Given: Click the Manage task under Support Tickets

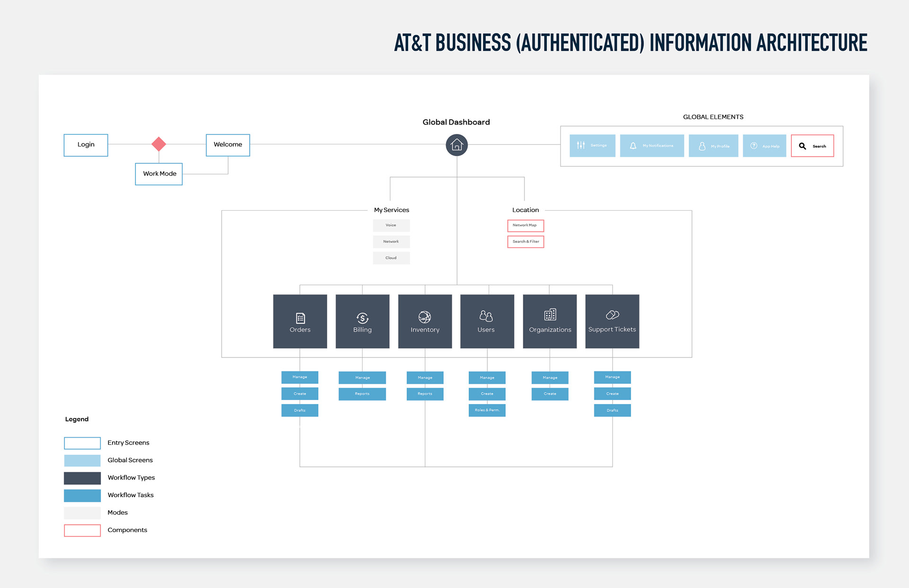Looking at the screenshot, I should 613,377.
